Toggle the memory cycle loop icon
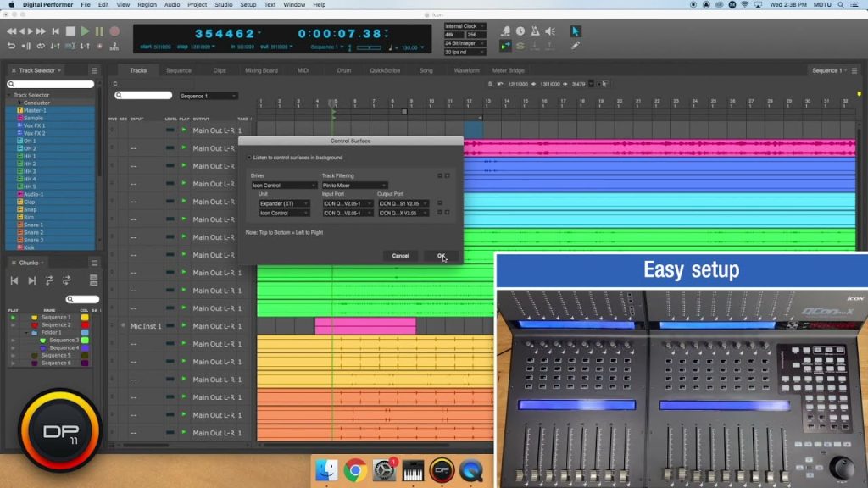868x488 pixels. coord(41,47)
